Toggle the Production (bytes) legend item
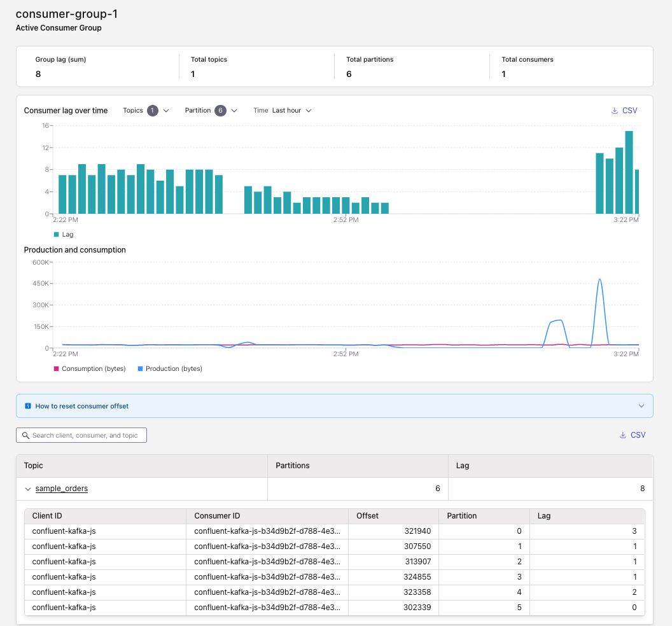Viewport: 672px width, 626px height. click(169, 369)
